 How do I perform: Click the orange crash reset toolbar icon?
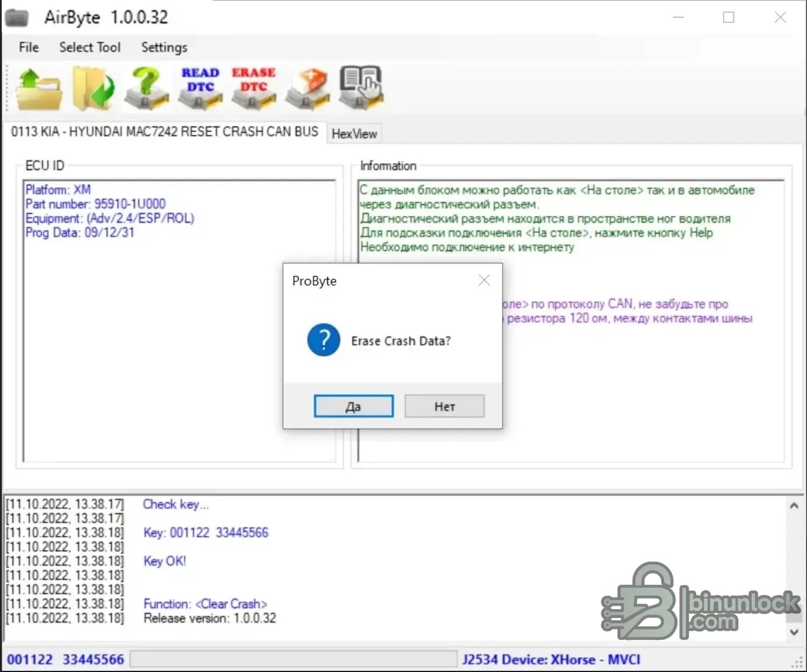click(307, 89)
